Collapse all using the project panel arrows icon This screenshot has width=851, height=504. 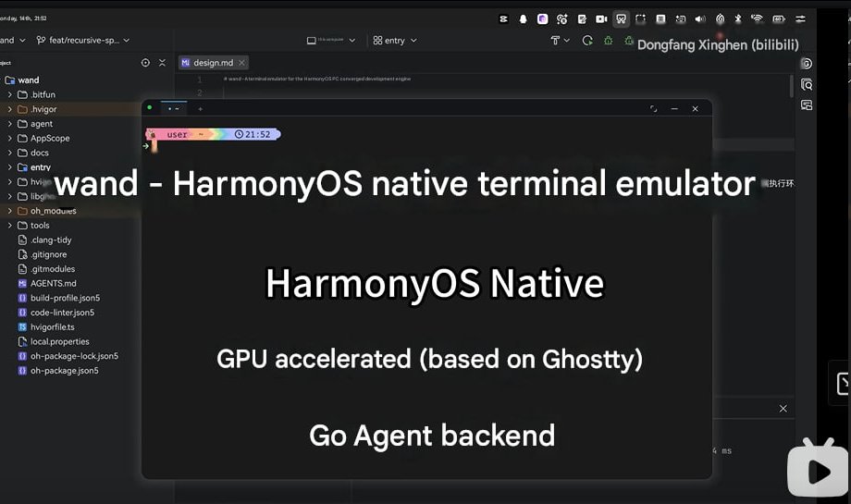(162, 62)
